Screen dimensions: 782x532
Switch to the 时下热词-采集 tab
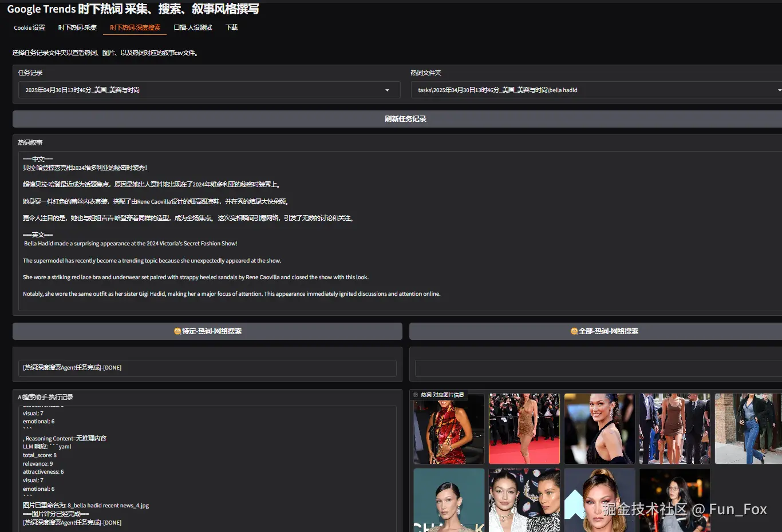coord(77,27)
